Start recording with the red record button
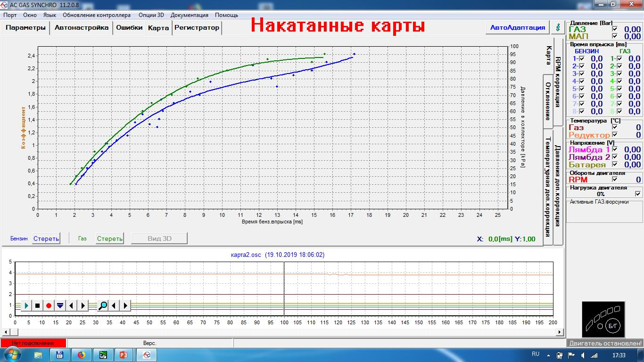This screenshot has width=644, height=362. pyautogui.click(x=49, y=305)
